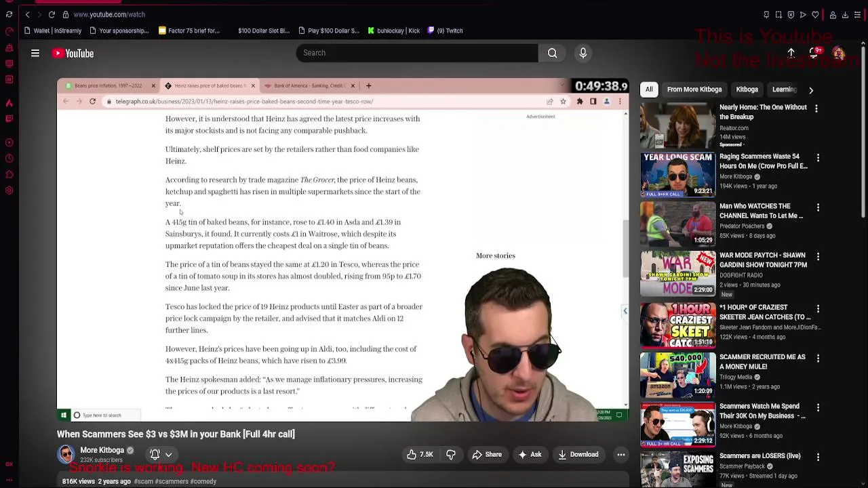Click the browser address bar URL

click(108, 14)
